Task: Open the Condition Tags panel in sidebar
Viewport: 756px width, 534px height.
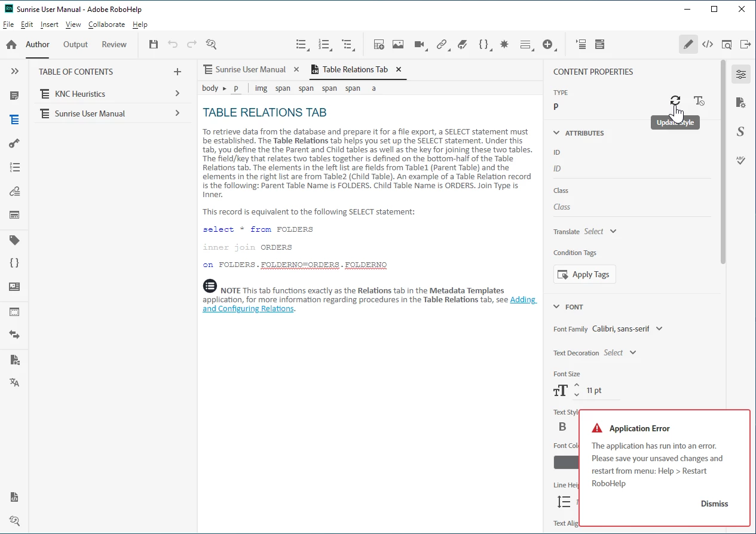Action: [x=15, y=240]
